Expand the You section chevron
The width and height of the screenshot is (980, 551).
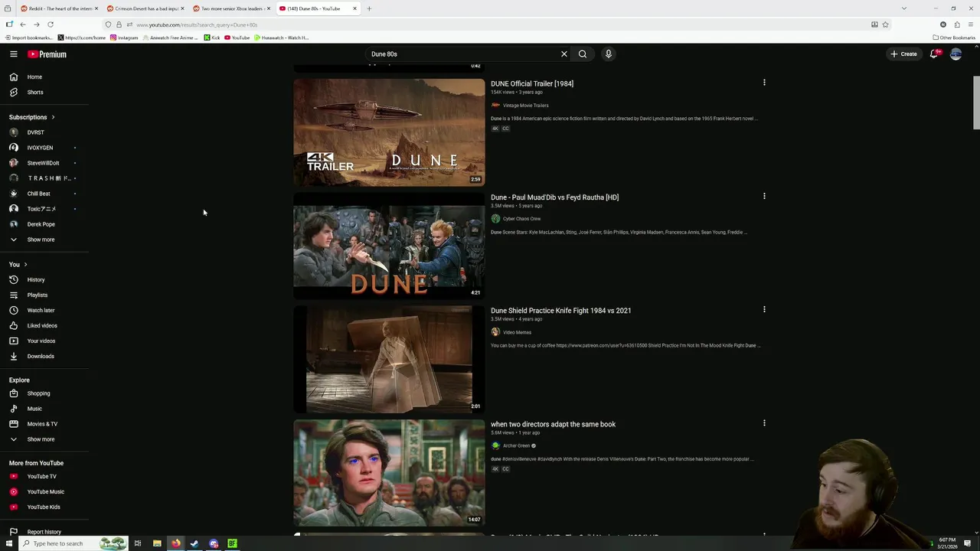point(25,265)
